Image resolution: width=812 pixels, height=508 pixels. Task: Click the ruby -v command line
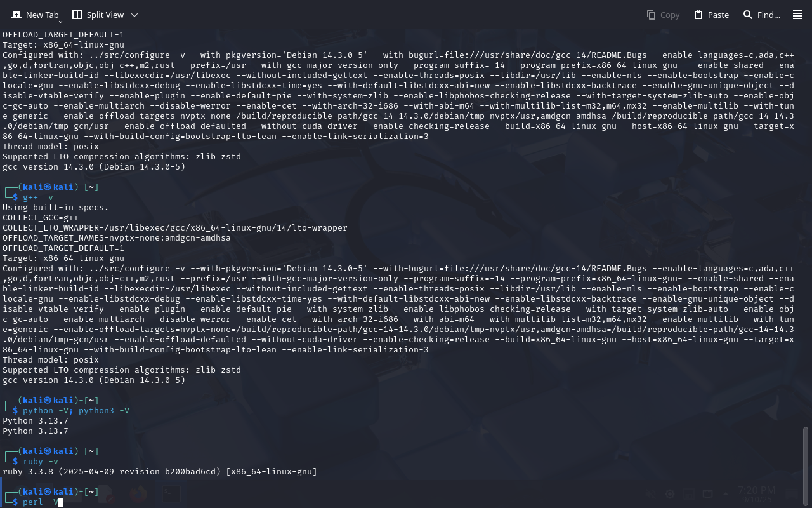coord(41,462)
